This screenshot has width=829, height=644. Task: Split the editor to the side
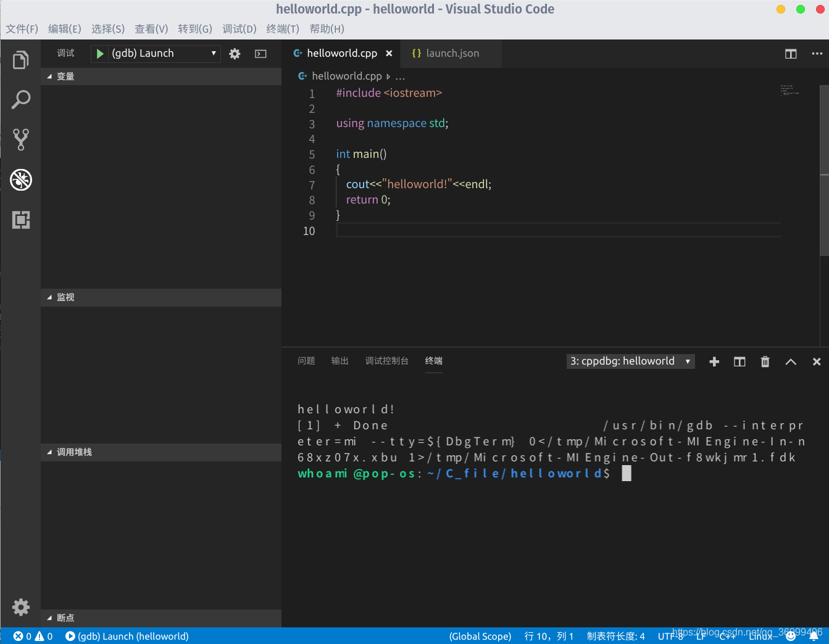[x=791, y=54]
